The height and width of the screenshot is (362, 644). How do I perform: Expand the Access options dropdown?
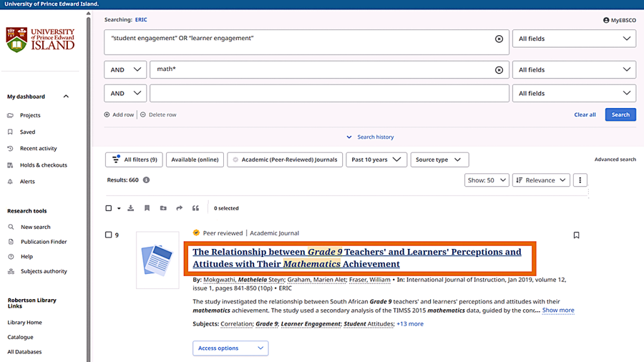[x=230, y=348]
